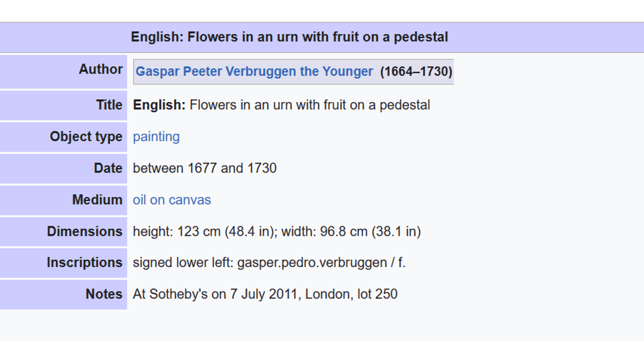This screenshot has height=341, width=644.
Task: Click the Medium row label
Action: pyautogui.click(x=97, y=200)
